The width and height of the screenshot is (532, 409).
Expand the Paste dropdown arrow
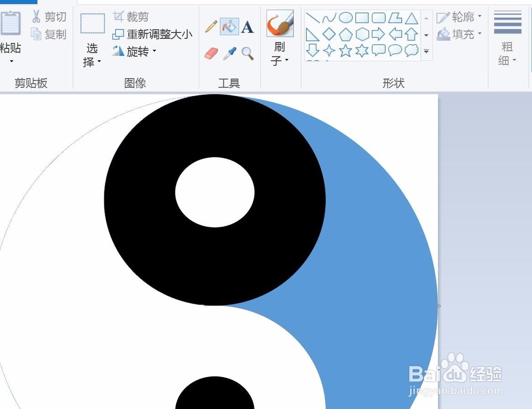[12, 61]
